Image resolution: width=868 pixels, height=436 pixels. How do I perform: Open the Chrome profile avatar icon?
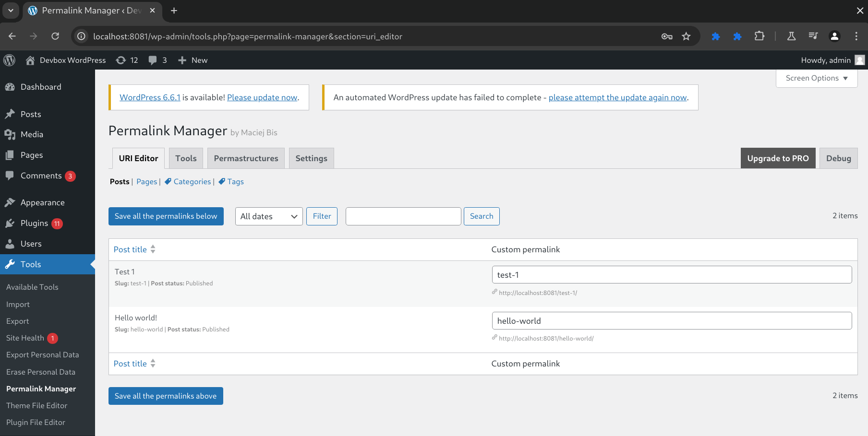tap(834, 36)
